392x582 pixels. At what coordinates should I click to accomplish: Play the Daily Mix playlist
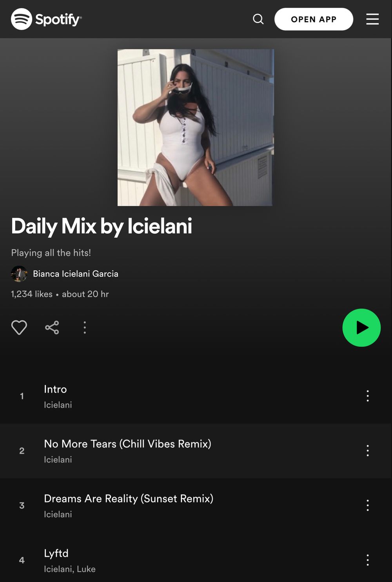[x=361, y=328]
